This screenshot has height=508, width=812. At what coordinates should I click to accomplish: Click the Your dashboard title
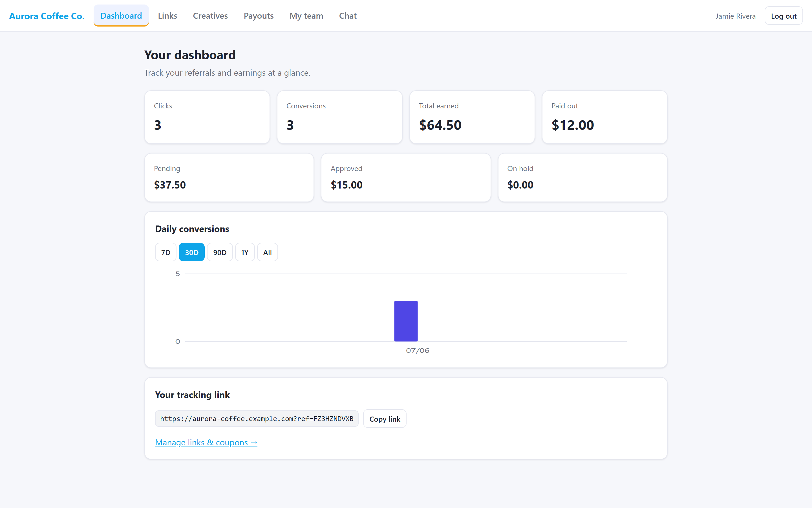(x=190, y=55)
